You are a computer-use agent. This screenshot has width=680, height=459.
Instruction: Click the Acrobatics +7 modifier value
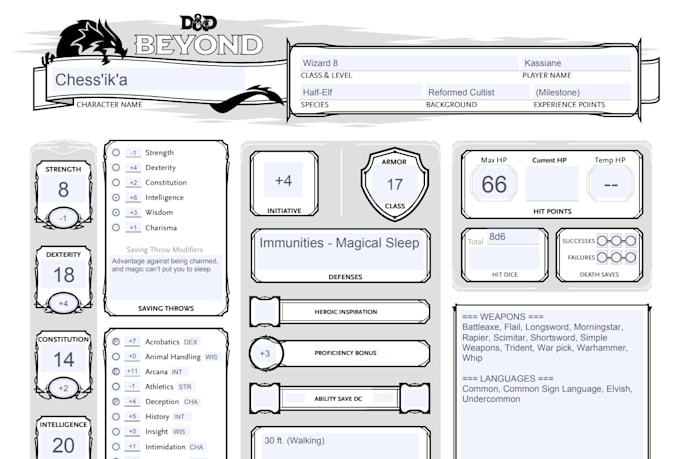[x=132, y=341]
